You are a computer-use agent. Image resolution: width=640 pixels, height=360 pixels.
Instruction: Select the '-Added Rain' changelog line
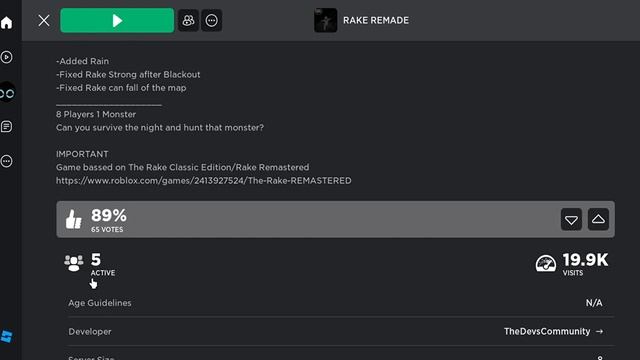tap(82, 61)
